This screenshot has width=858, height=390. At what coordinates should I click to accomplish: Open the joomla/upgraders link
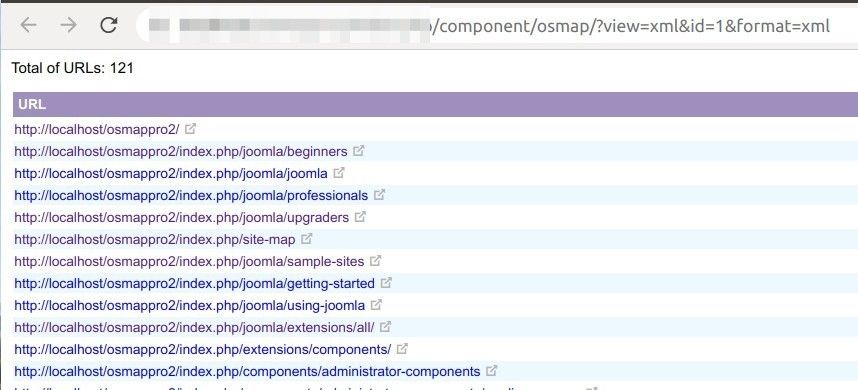point(181,218)
